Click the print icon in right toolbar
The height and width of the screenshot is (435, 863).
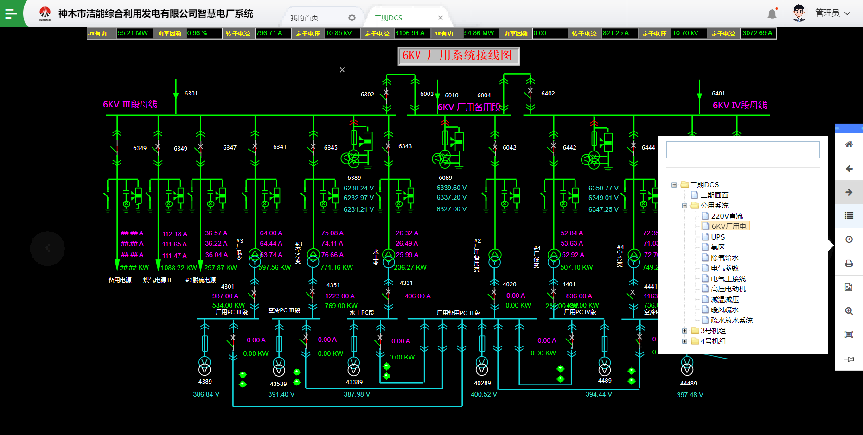849,264
